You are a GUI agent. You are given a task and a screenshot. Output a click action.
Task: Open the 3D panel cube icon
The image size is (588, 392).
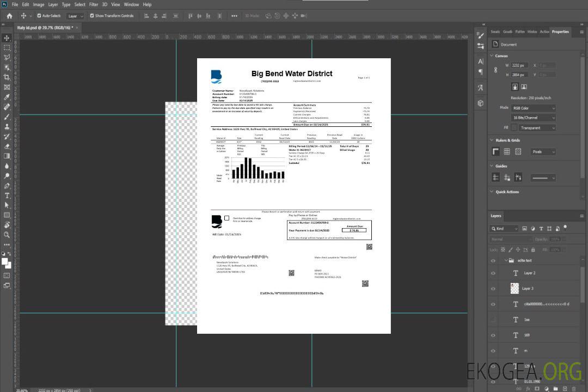pos(481,103)
